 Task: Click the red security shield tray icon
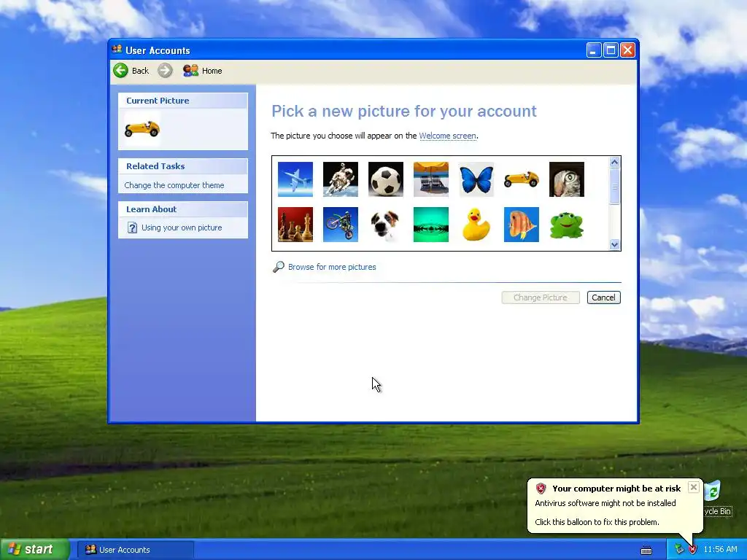(x=692, y=550)
